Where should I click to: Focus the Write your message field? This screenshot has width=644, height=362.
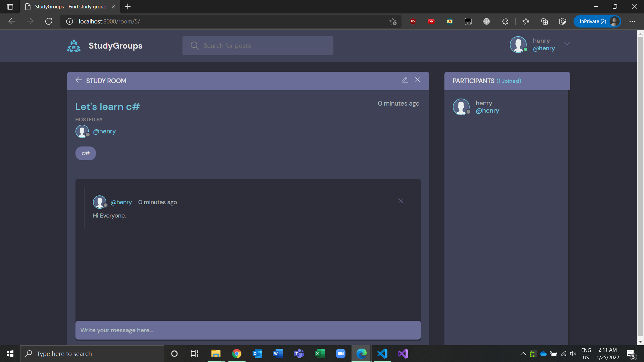pyautogui.click(x=248, y=330)
